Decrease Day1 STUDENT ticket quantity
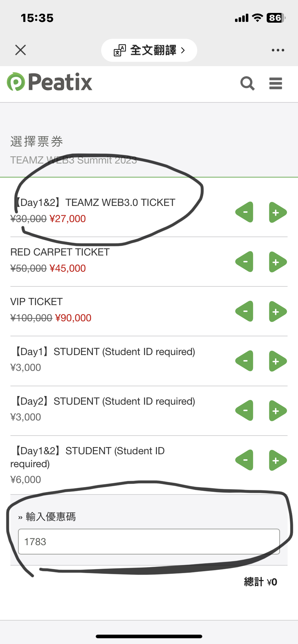The height and width of the screenshot is (644, 298). tap(244, 361)
